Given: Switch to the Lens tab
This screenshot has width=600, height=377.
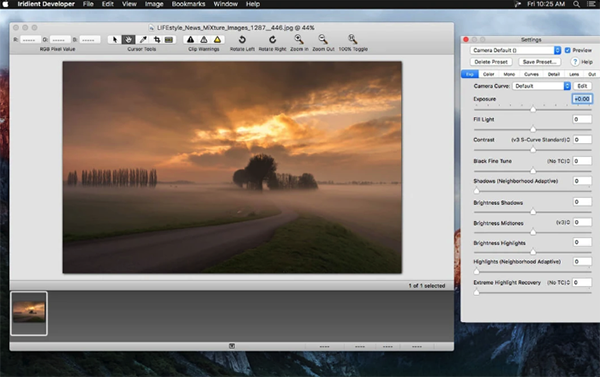Looking at the screenshot, I should [x=574, y=74].
